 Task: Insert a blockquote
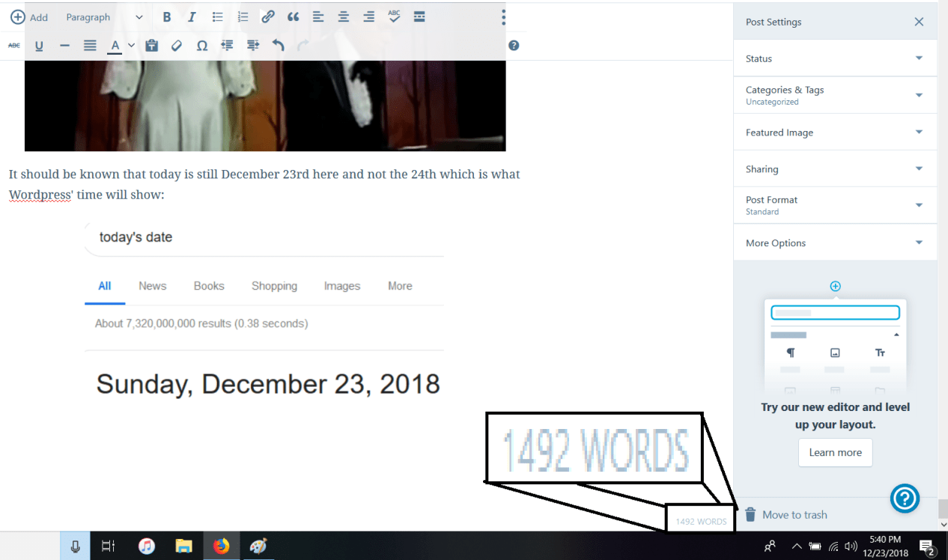(293, 16)
